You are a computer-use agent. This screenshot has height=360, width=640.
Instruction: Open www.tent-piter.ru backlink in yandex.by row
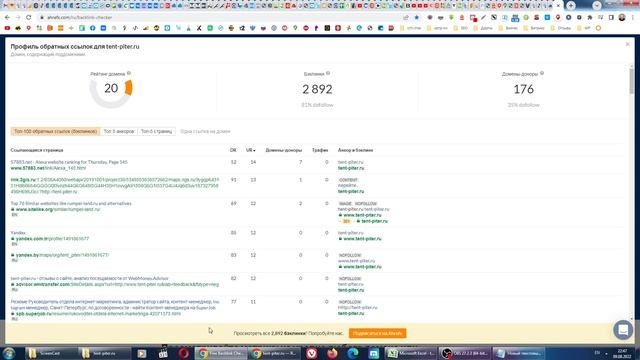point(362,267)
